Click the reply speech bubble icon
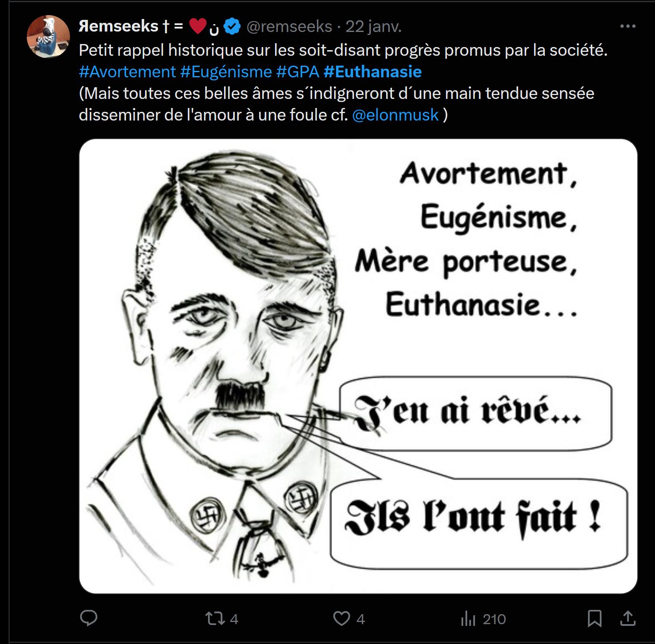The height and width of the screenshot is (644, 655). click(x=89, y=619)
